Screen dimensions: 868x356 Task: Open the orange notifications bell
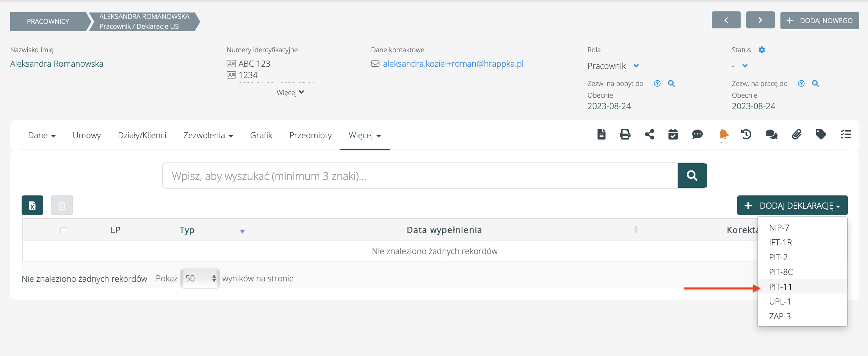coord(723,134)
